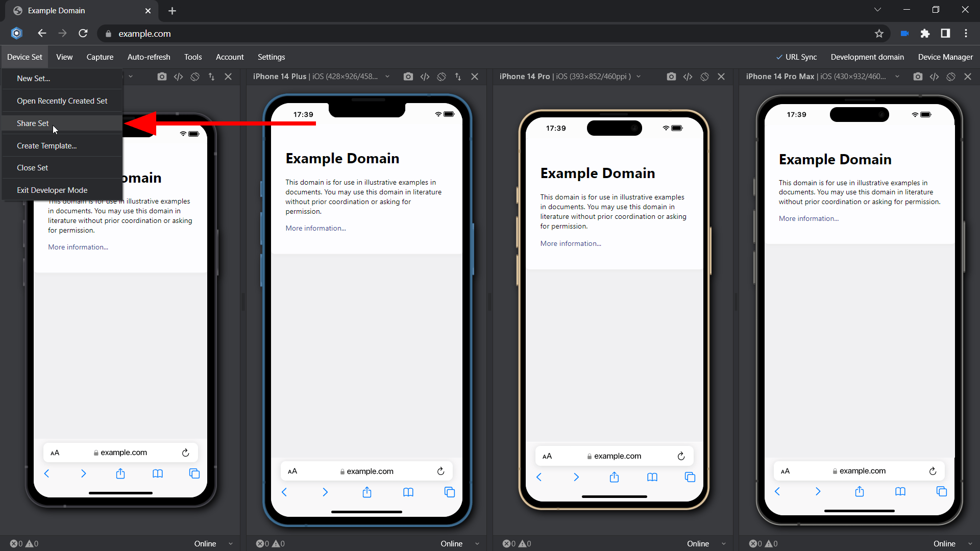
Task: Take a screenshot of the iPhone 14 Plus
Action: coord(408,77)
